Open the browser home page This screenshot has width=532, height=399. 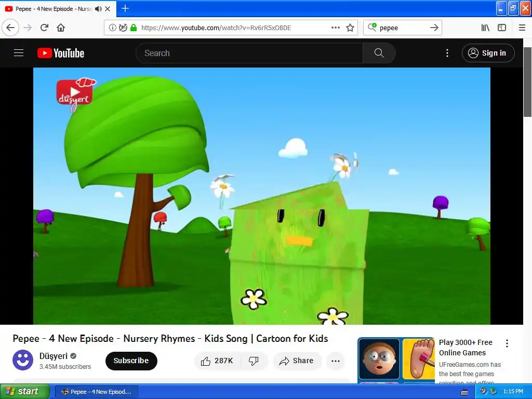click(61, 28)
